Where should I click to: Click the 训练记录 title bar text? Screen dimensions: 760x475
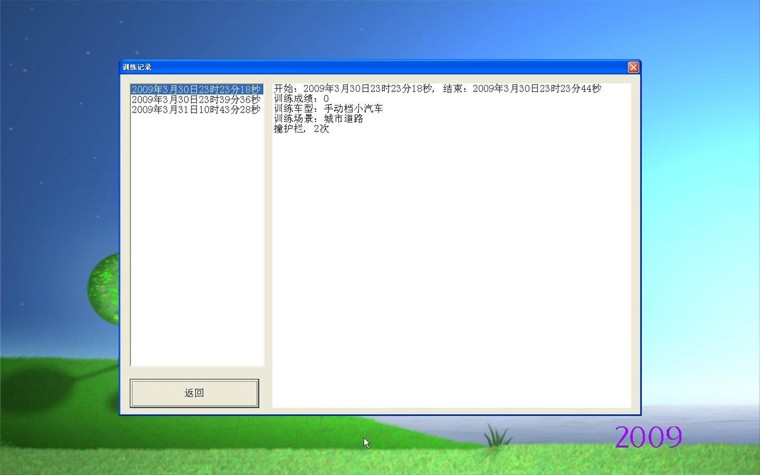[x=137, y=67]
